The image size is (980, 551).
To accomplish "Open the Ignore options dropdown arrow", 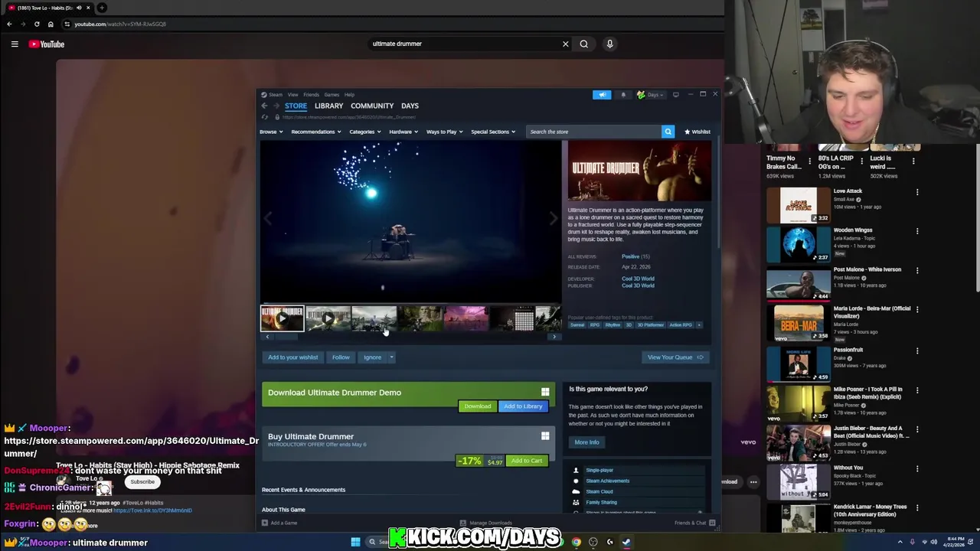I will click(391, 357).
